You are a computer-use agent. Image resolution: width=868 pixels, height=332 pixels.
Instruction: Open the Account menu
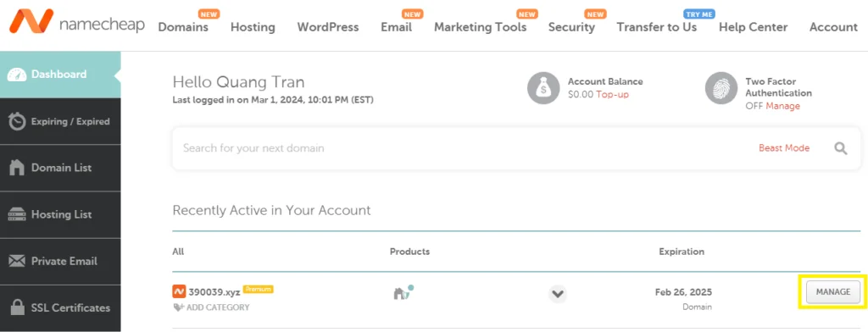[833, 27]
